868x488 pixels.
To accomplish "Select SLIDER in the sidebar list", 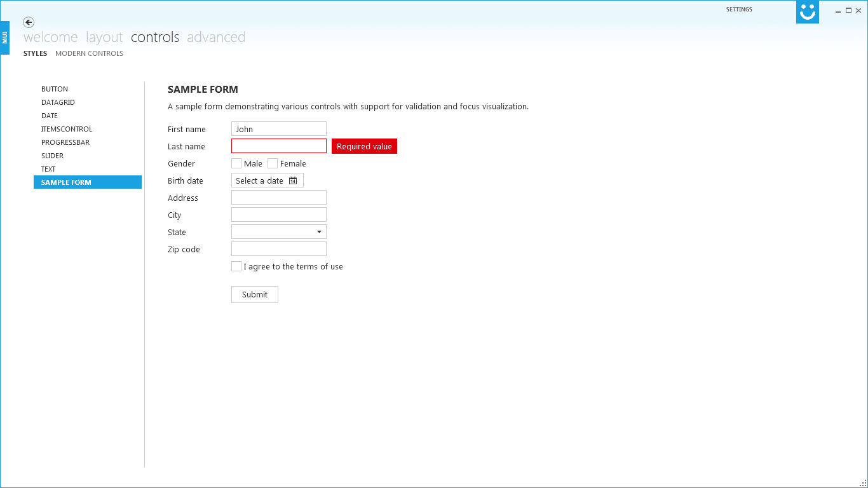I will [x=52, y=155].
